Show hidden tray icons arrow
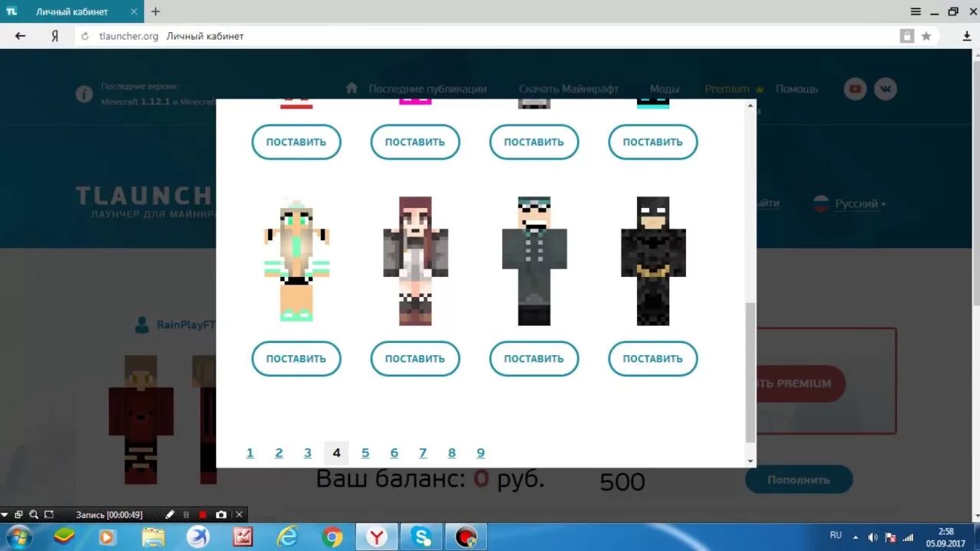The height and width of the screenshot is (551, 980). [855, 536]
